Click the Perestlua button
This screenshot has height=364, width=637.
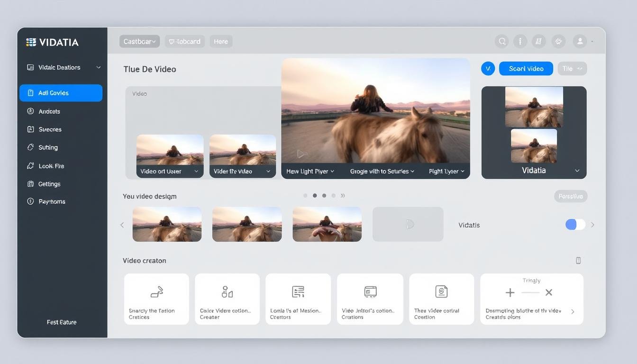(570, 196)
